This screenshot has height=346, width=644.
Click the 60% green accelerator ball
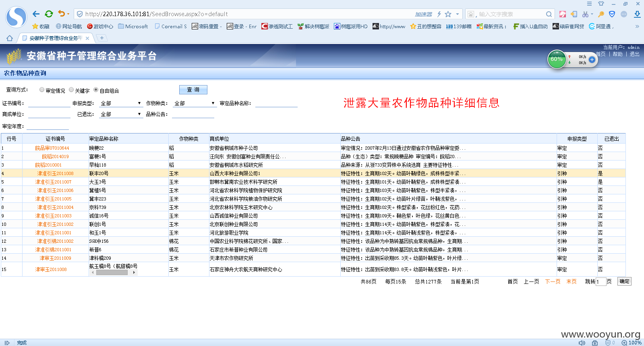557,59
